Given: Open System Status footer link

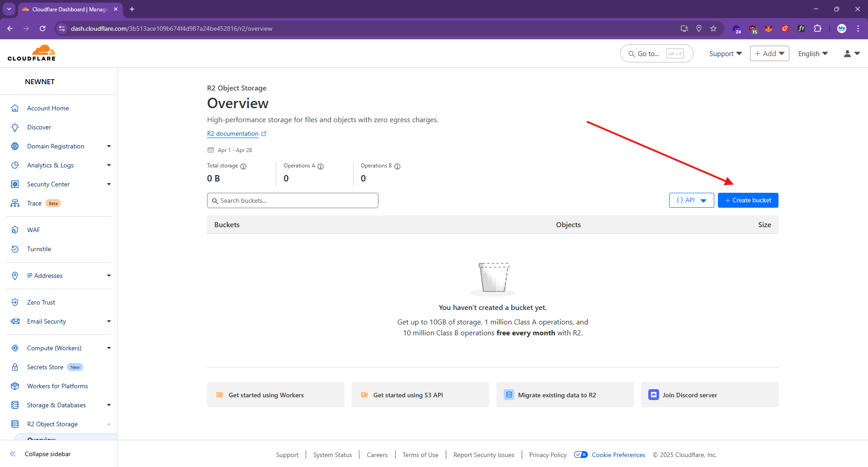Looking at the screenshot, I should click(333, 455).
